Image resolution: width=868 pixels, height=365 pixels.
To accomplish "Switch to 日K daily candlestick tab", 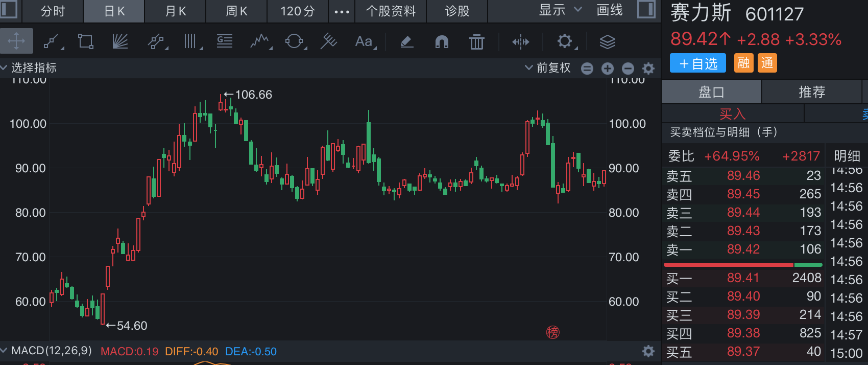I will [114, 11].
